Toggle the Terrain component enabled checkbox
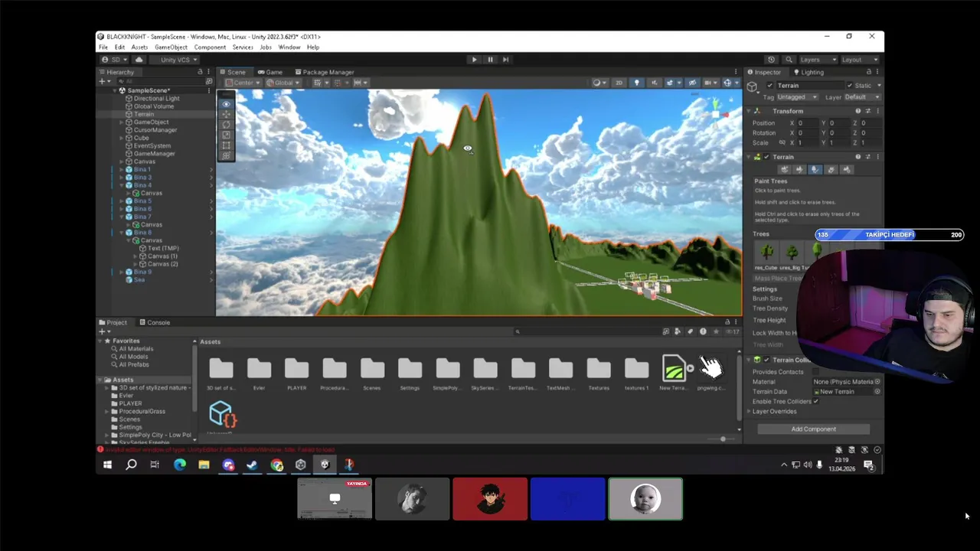The image size is (980, 551). tap(766, 157)
